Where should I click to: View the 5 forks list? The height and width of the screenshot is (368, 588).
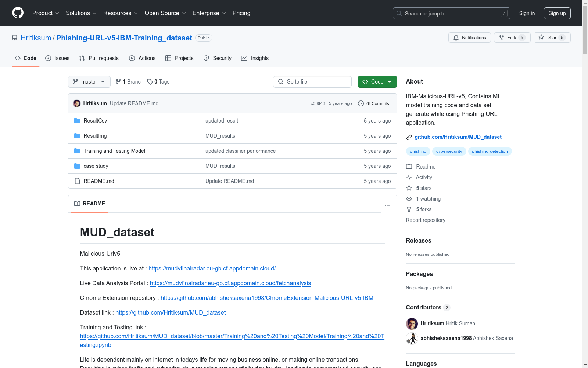point(419,209)
